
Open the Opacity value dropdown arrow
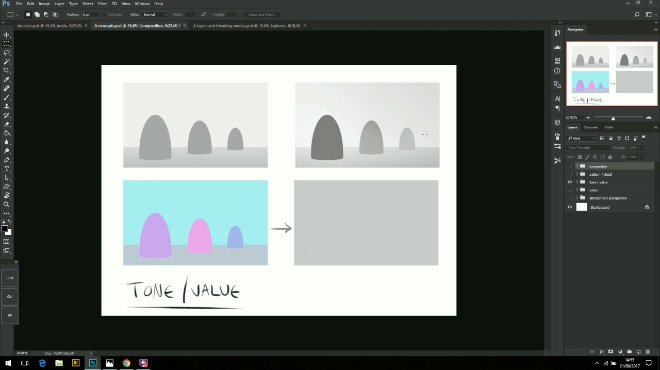point(642,148)
